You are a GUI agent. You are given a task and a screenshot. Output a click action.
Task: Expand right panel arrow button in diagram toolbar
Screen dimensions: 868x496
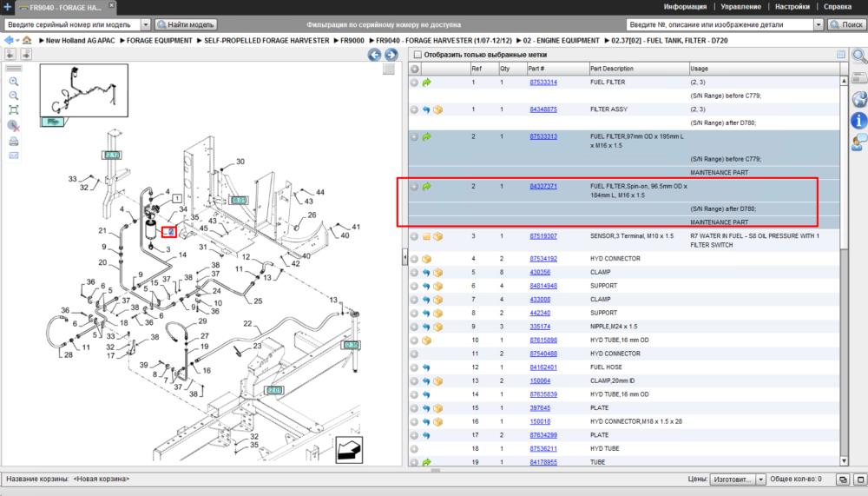(x=25, y=55)
